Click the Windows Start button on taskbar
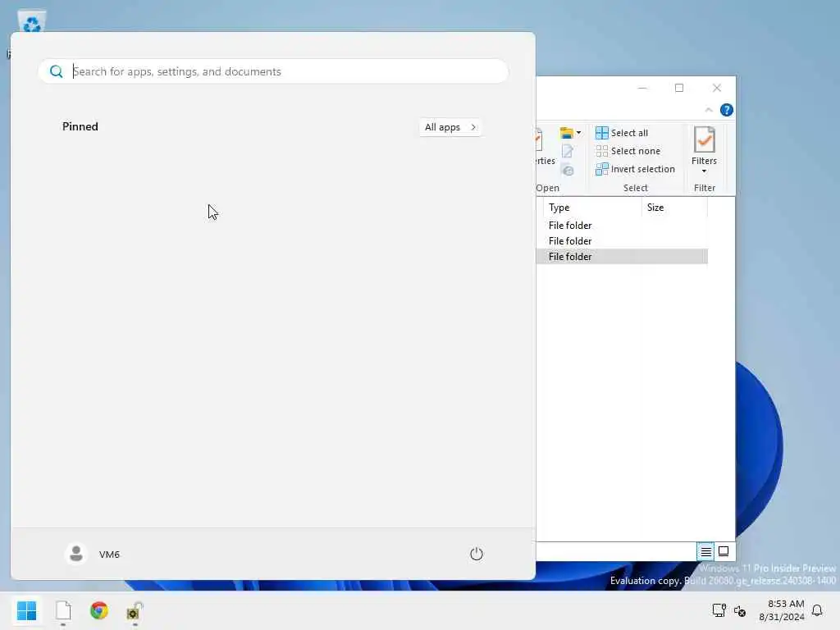840x630 pixels. [26, 610]
